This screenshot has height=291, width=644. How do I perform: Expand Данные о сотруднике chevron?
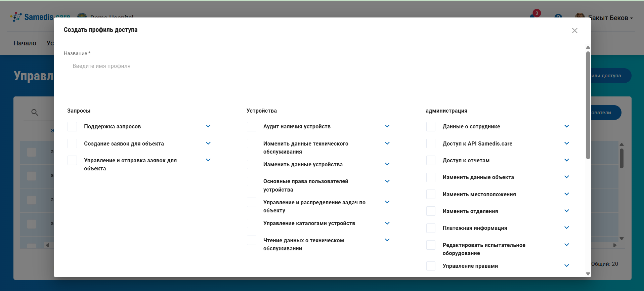pos(567,126)
